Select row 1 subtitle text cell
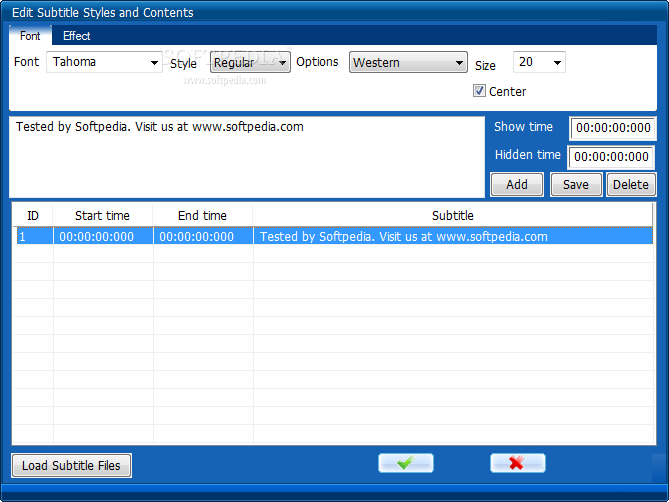Viewport: 669px width, 502px height. [453, 236]
